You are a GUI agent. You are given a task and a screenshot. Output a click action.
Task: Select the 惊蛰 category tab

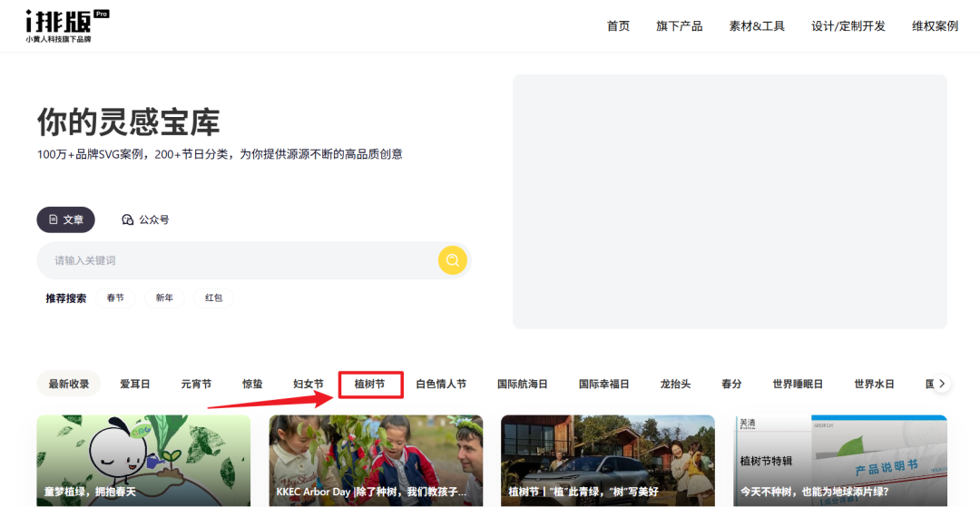click(x=252, y=384)
